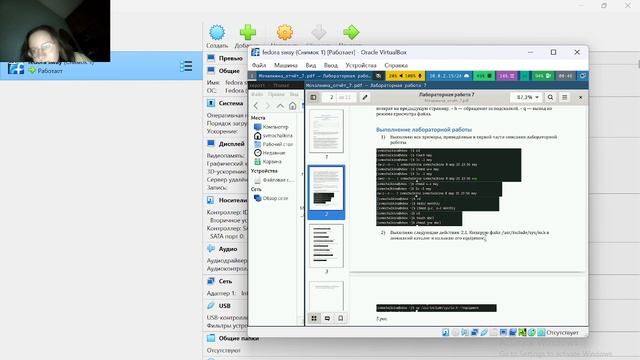Go forward with file manager right arrow
The height and width of the screenshot is (360, 640).
point(268,106)
